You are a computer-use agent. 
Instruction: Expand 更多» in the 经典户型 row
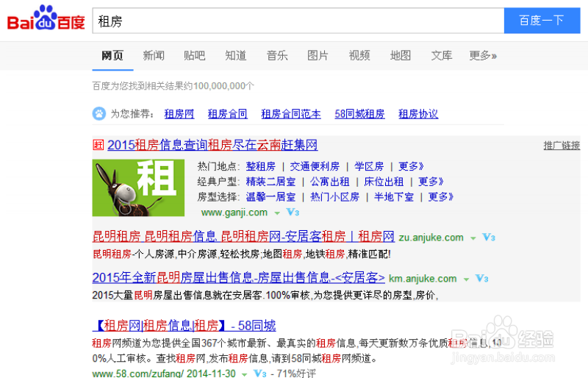click(431, 182)
